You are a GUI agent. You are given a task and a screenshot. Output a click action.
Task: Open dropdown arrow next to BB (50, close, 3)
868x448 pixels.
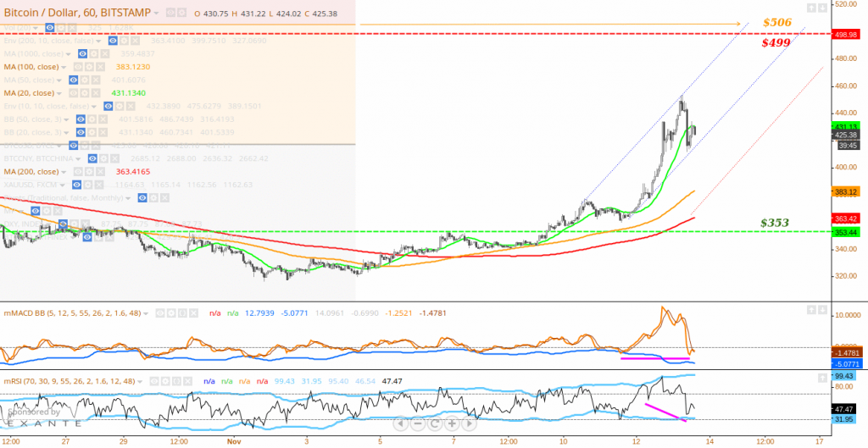click(66, 120)
